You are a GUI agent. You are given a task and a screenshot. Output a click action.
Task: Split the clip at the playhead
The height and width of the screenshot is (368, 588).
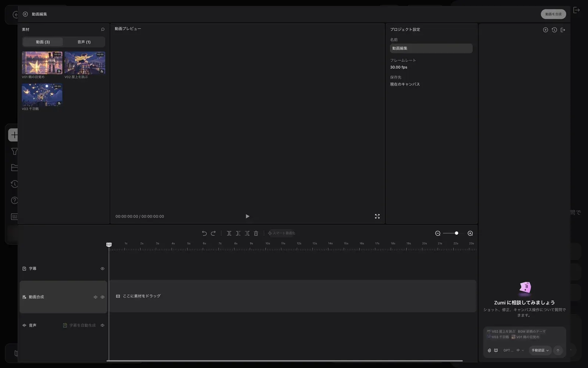[229, 233]
